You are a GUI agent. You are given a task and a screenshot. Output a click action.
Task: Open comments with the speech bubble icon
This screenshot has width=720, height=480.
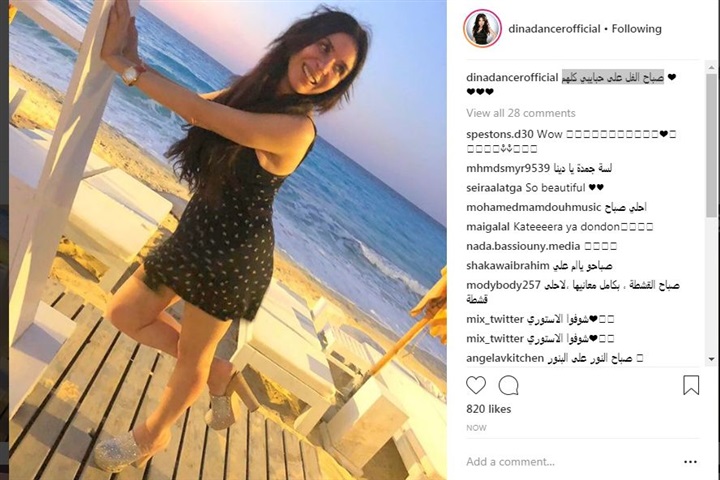[x=508, y=385]
